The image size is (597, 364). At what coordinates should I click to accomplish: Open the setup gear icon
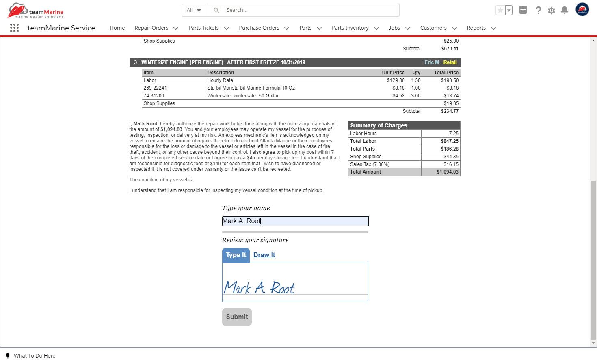tap(551, 10)
